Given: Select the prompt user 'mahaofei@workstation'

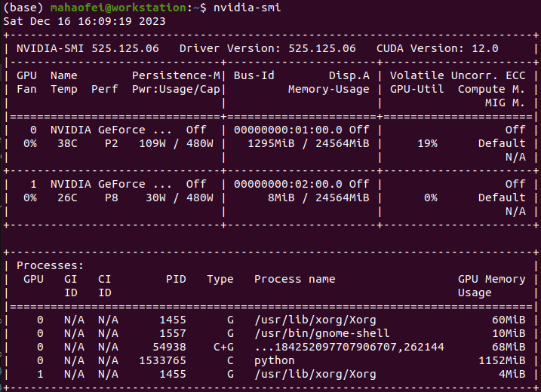Looking at the screenshot, I should click(118, 8).
